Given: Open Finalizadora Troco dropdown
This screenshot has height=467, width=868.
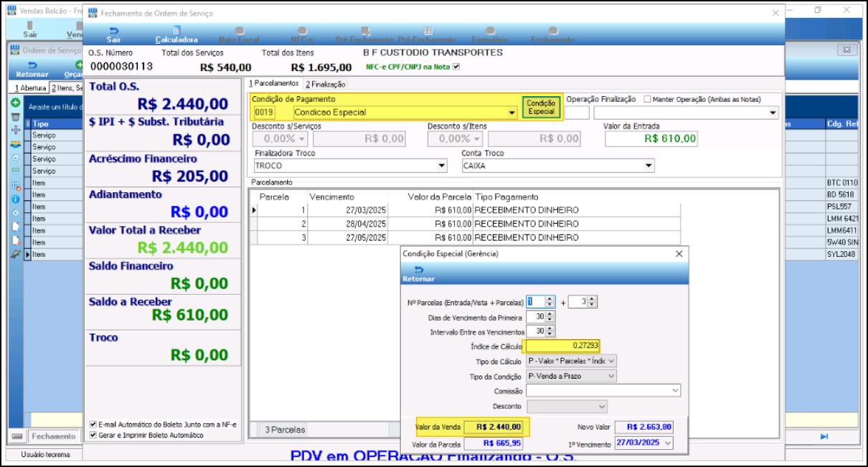Looking at the screenshot, I should pyautogui.click(x=441, y=166).
